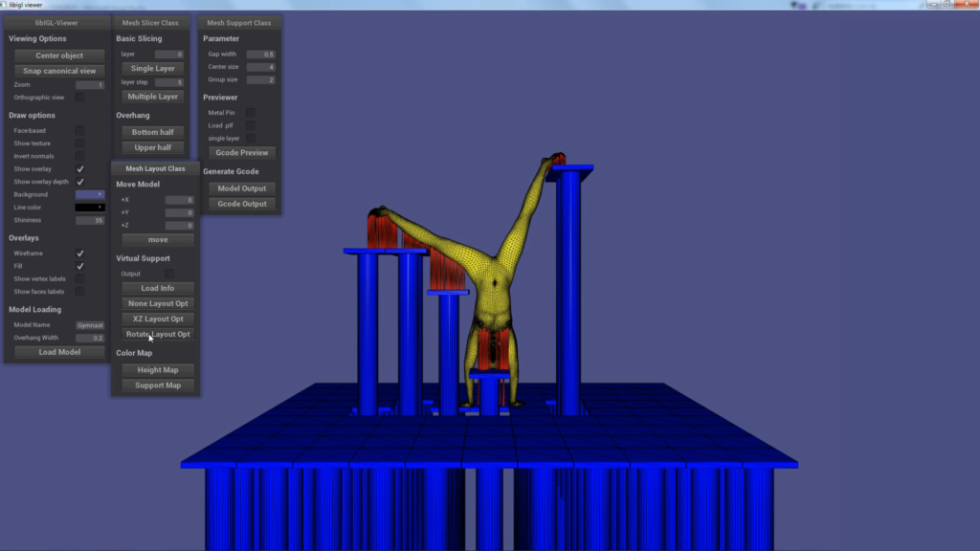Enable the Metal Pin checkbox
Viewport: 980px width, 551px height.
(x=251, y=113)
